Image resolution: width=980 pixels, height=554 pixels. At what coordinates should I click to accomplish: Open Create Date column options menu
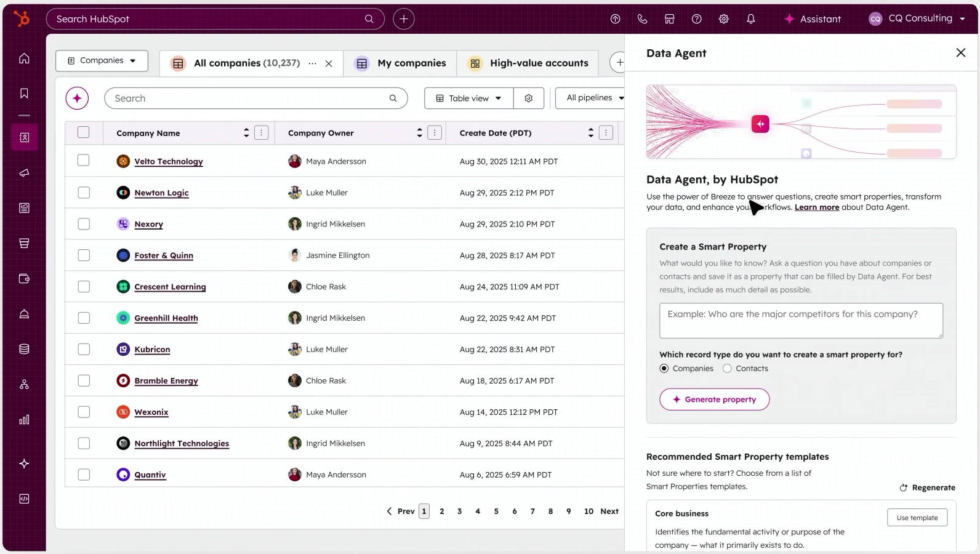606,133
